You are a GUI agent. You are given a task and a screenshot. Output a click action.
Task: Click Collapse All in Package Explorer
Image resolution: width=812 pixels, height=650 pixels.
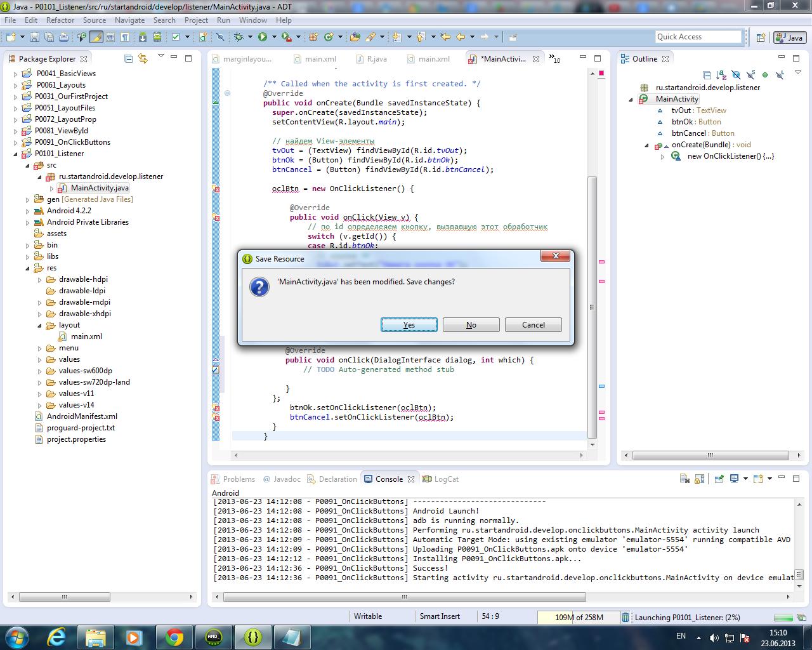pyautogui.click(x=129, y=58)
